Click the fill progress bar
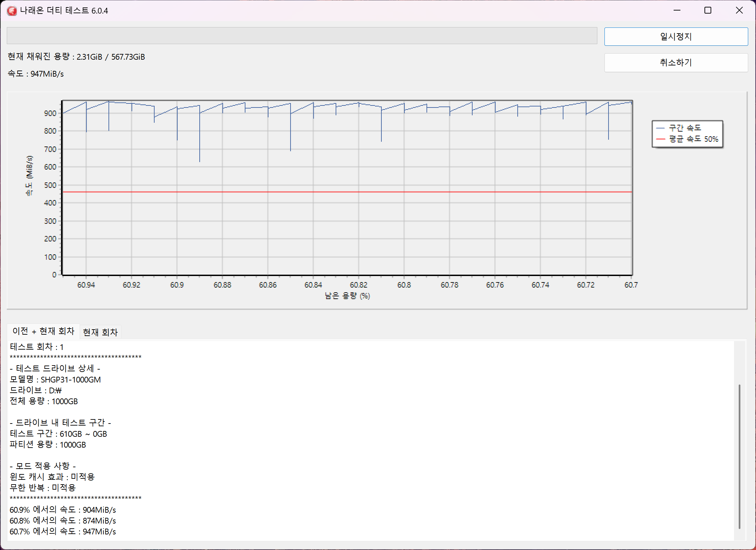This screenshot has width=756, height=550. [x=302, y=36]
